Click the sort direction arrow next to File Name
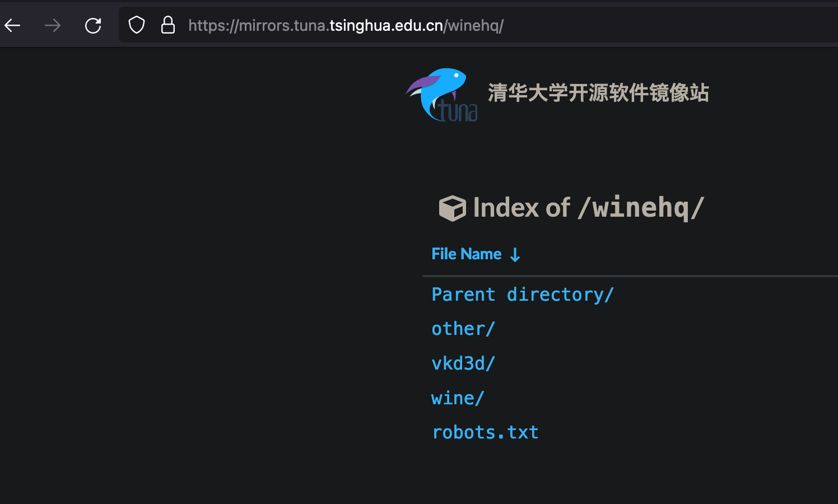The width and height of the screenshot is (838, 504). click(514, 255)
